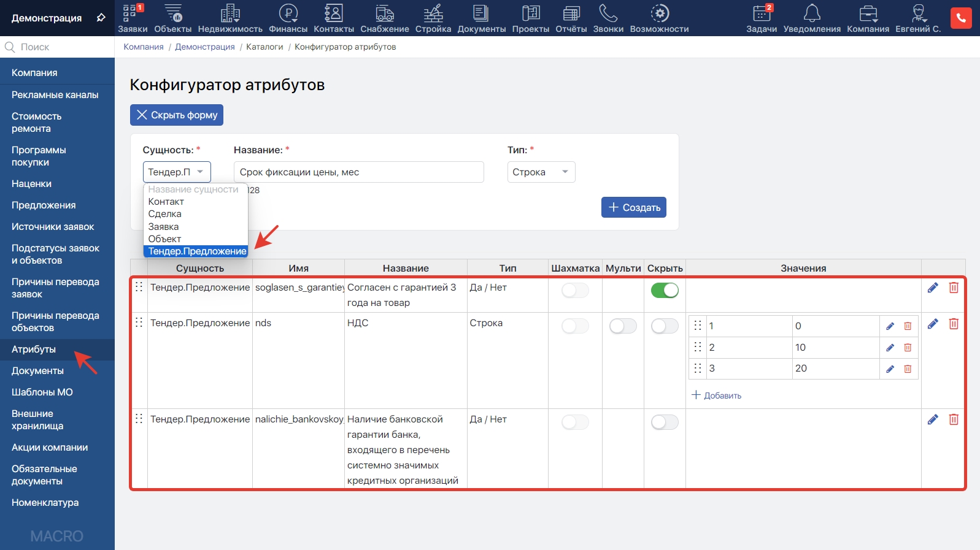Viewport: 980px width, 550px height.
Task: Go to Номенклатура in the sidebar menu
Action: tap(45, 503)
